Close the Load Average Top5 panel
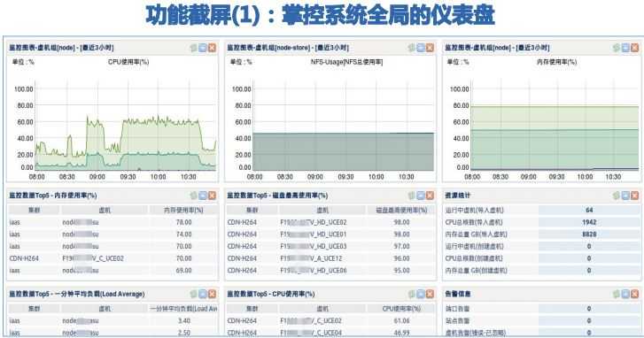 (x=212, y=294)
